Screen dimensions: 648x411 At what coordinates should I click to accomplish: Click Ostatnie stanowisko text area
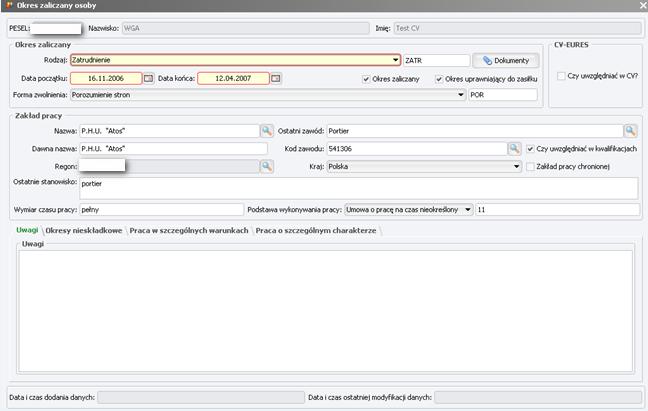pyautogui.click(x=359, y=188)
